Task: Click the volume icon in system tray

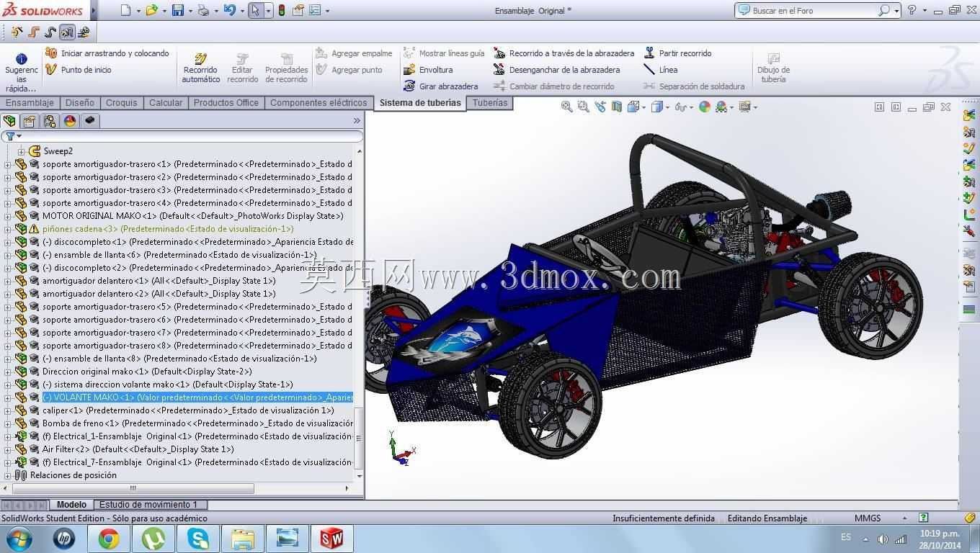Action: click(883, 539)
